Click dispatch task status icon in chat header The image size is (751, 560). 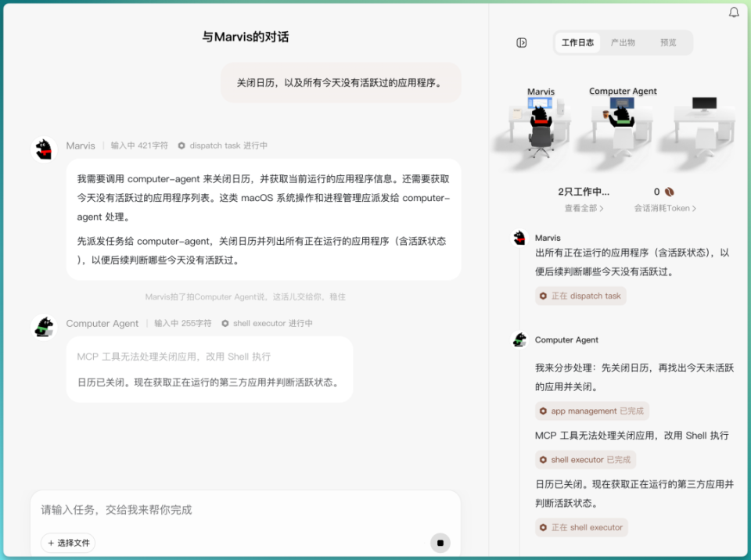point(181,145)
